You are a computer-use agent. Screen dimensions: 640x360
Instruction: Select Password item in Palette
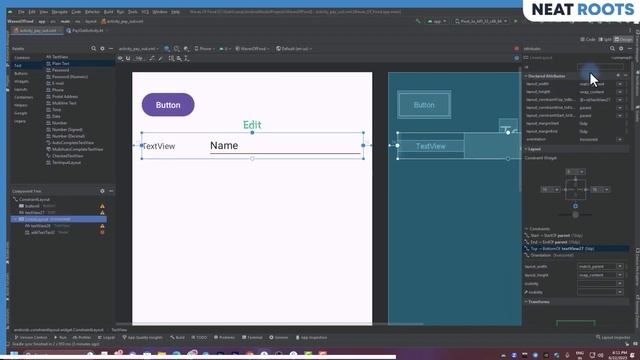60,70
